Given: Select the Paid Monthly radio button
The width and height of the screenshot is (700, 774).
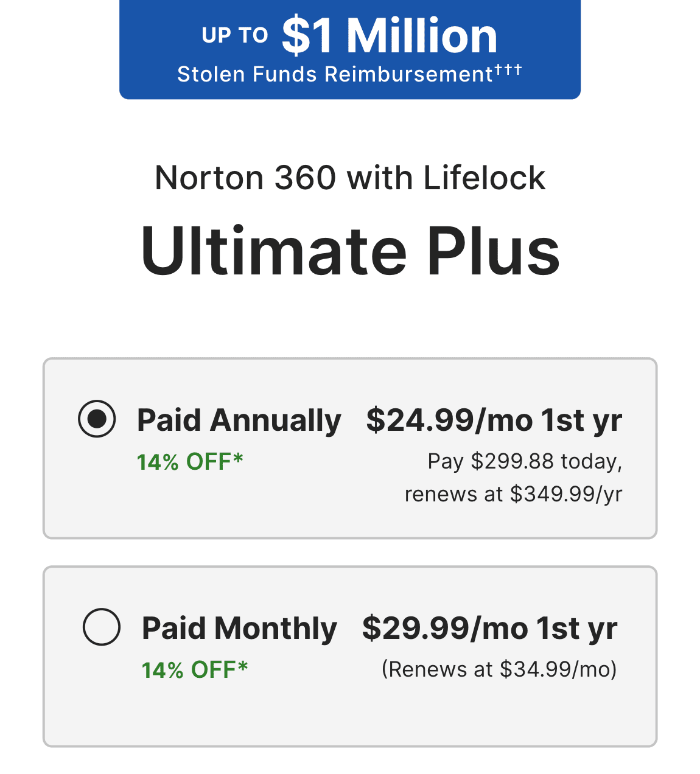Looking at the screenshot, I should [x=101, y=627].
